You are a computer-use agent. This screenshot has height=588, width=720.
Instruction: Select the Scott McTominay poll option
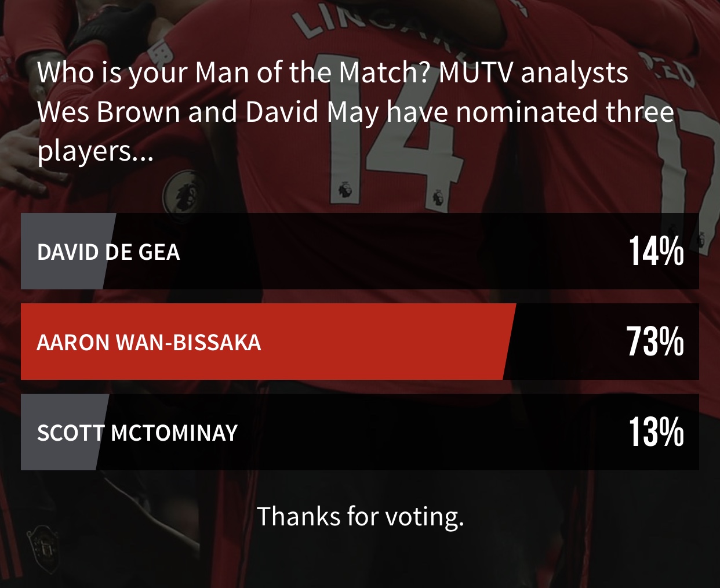pyautogui.click(x=137, y=433)
